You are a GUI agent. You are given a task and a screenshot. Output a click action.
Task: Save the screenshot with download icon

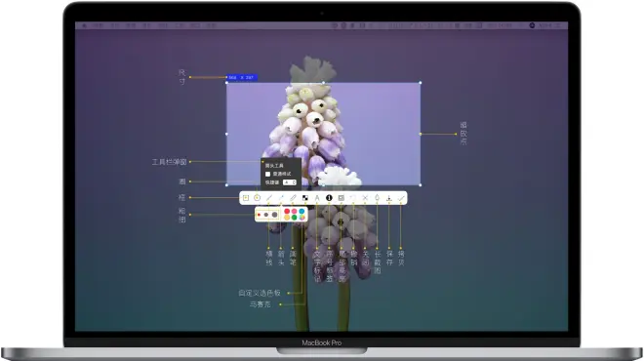389,198
